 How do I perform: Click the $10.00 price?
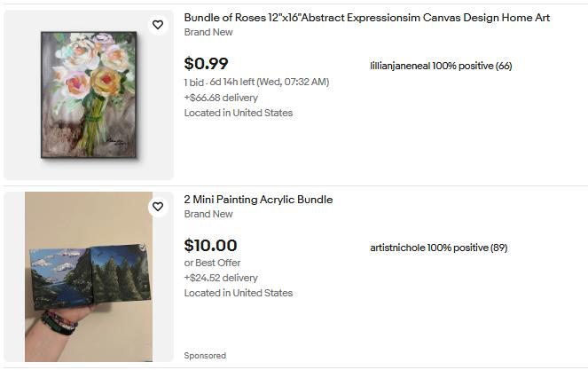210,246
